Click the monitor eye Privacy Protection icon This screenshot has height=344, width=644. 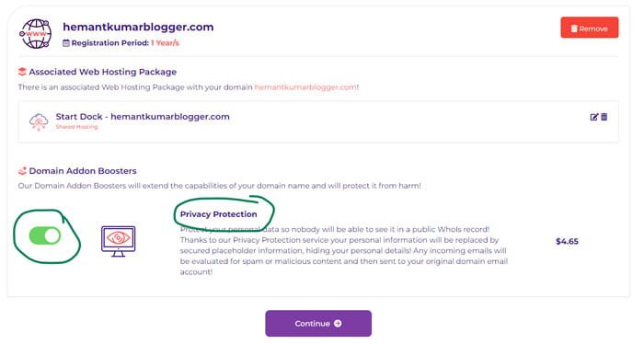click(x=119, y=241)
